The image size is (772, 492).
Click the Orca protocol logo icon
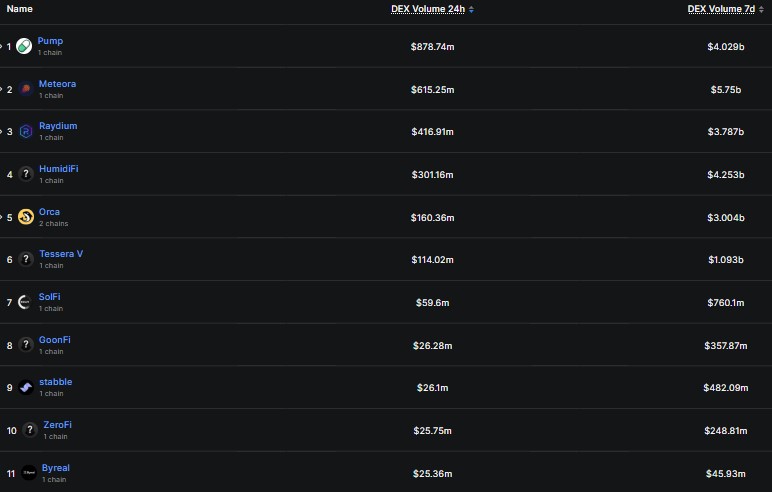26,217
